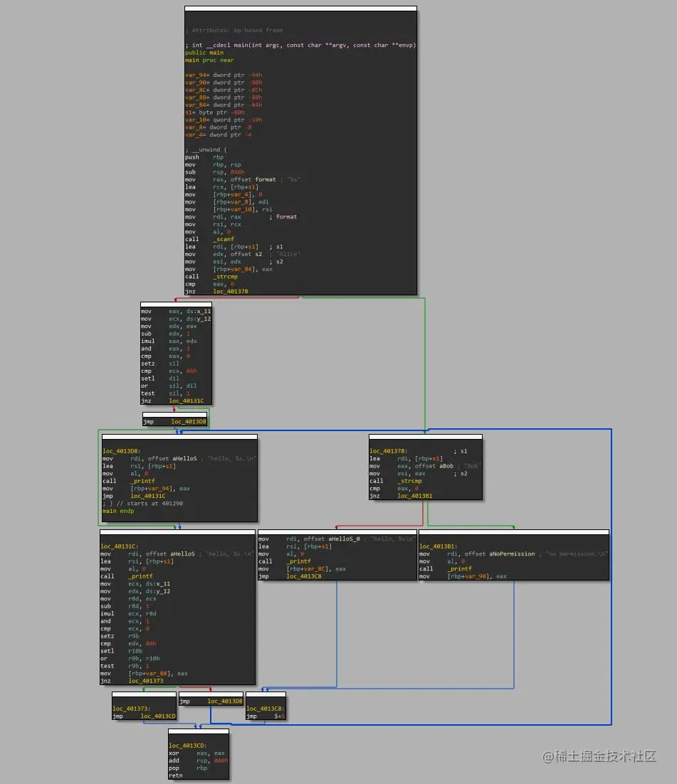
Task: Follow the 'jnz loc_40131C' jump target
Action: point(186,401)
